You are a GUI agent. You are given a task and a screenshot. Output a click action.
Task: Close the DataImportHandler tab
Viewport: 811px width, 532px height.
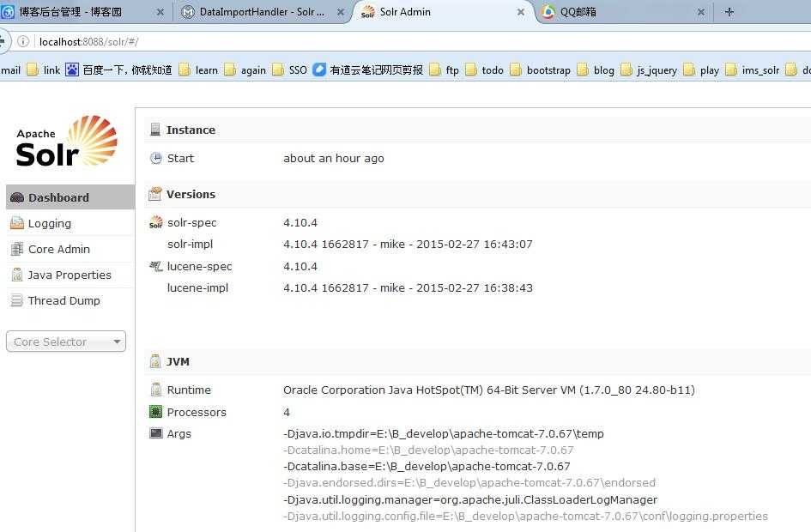pyautogui.click(x=341, y=12)
